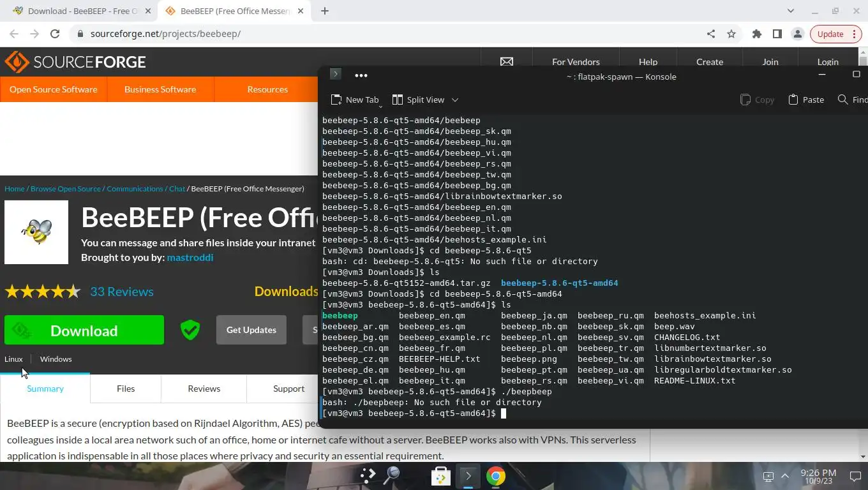Screen dimensions: 868x490
Task: Click Google Chrome icon in the taskbar
Action: tap(496, 476)
